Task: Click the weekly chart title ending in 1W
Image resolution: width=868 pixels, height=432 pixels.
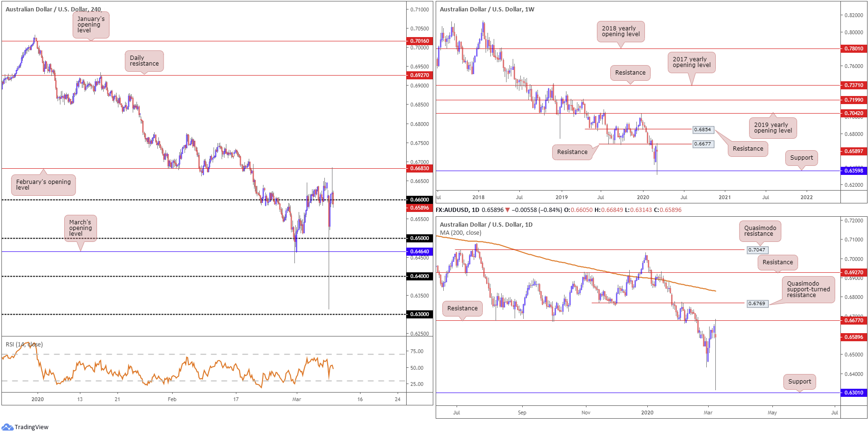Action: click(x=487, y=9)
